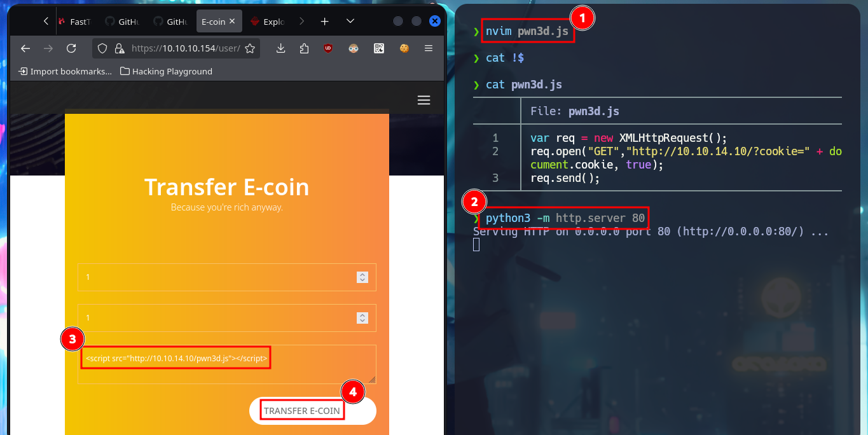Image resolution: width=868 pixels, height=435 pixels.
Task: Switch to the FastT browser tab
Action: tap(74, 22)
